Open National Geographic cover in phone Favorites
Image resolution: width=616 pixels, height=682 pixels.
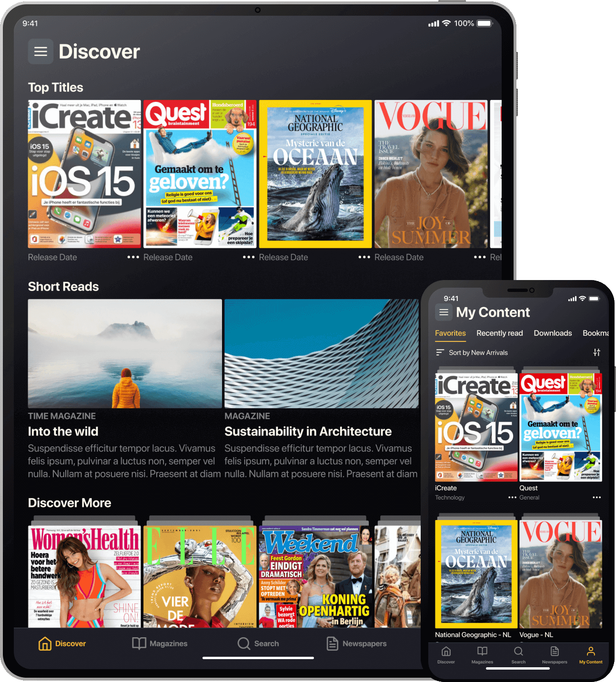(x=476, y=574)
